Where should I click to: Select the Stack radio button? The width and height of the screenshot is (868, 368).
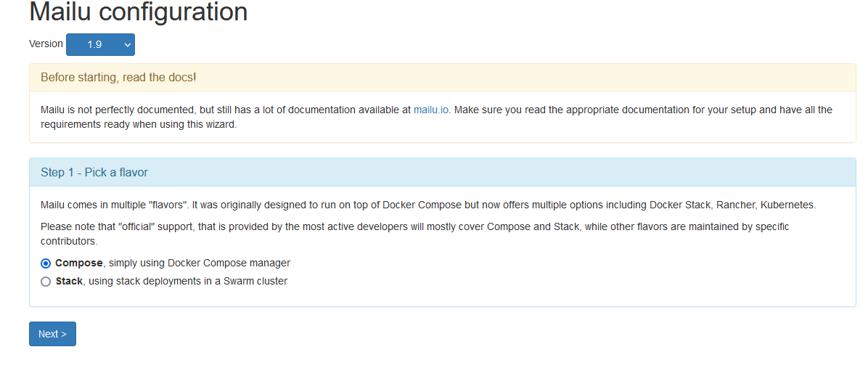pyautogui.click(x=46, y=282)
